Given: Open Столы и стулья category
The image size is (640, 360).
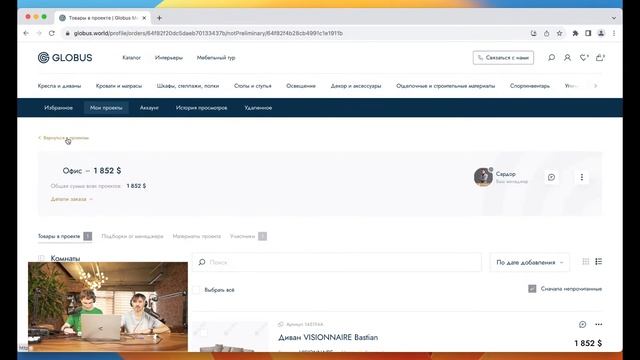Looking at the screenshot, I should tap(253, 86).
